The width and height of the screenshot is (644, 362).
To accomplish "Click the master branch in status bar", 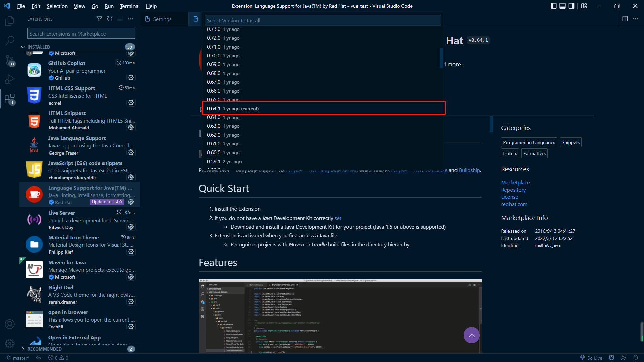I will coord(18,358).
